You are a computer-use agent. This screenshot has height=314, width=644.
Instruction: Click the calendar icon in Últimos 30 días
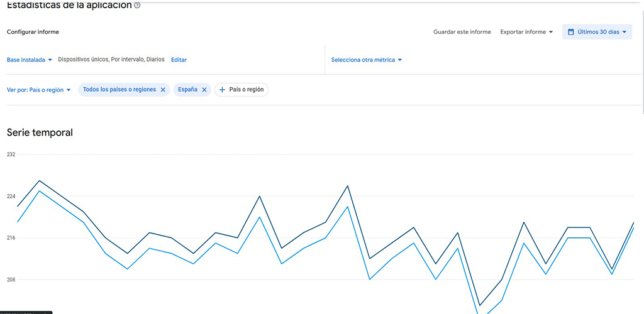pos(570,32)
